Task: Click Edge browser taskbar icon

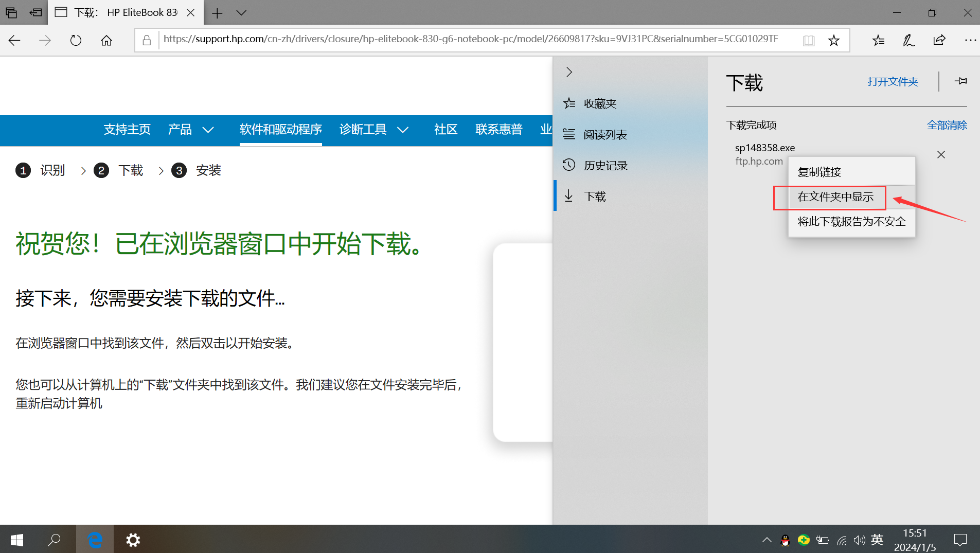Action: pos(95,540)
